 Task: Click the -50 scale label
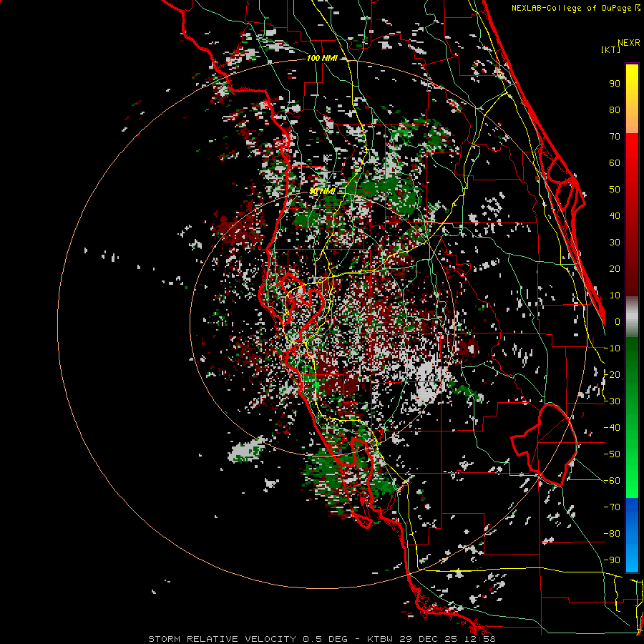click(x=612, y=454)
